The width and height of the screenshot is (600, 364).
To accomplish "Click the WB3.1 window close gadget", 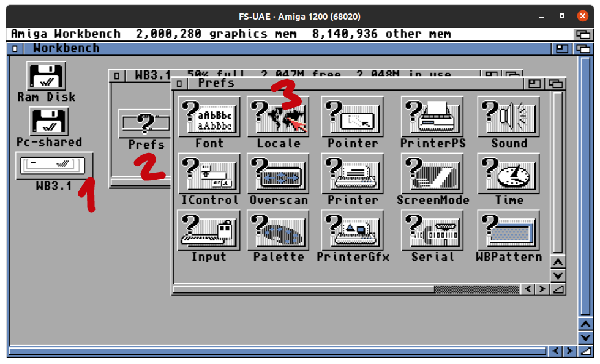I will [x=117, y=76].
